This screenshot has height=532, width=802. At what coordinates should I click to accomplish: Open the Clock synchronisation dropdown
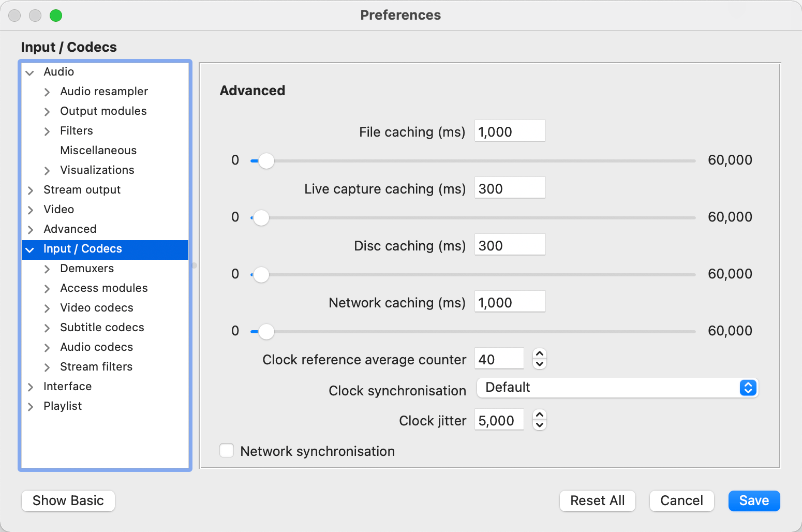point(617,388)
